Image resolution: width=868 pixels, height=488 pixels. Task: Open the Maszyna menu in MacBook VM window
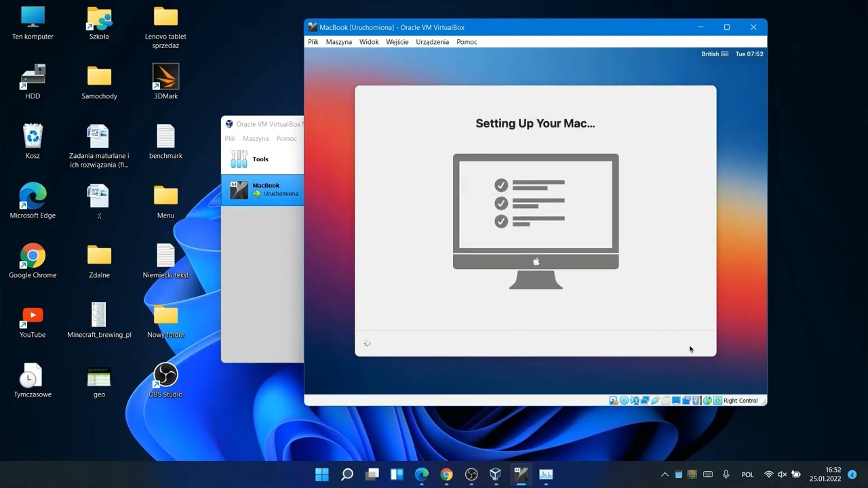[339, 42]
